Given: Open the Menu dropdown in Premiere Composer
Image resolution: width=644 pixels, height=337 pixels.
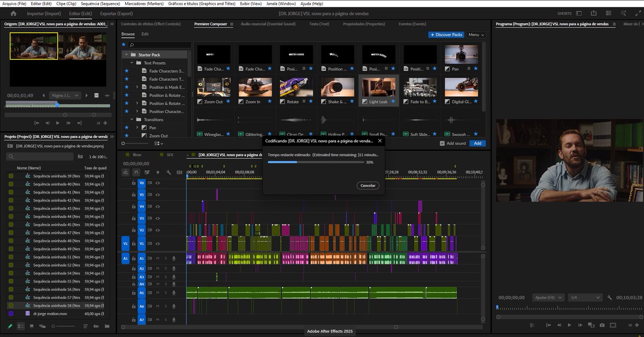Looking at the screenshot, I should (x=475, y=35).
